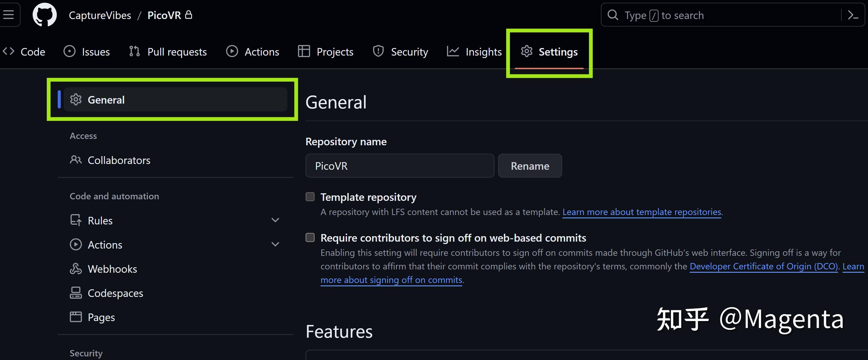Select the Settings tab

549,52
